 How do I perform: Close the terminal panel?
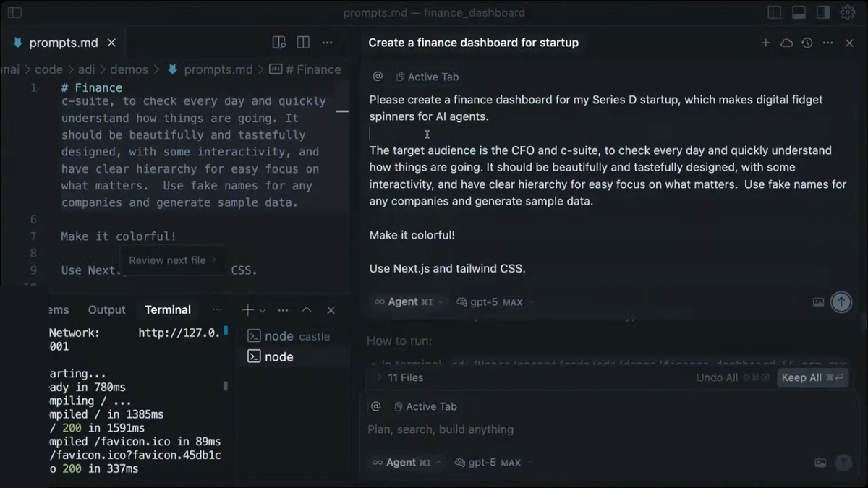pyautogui.click(x=331, y=309)
